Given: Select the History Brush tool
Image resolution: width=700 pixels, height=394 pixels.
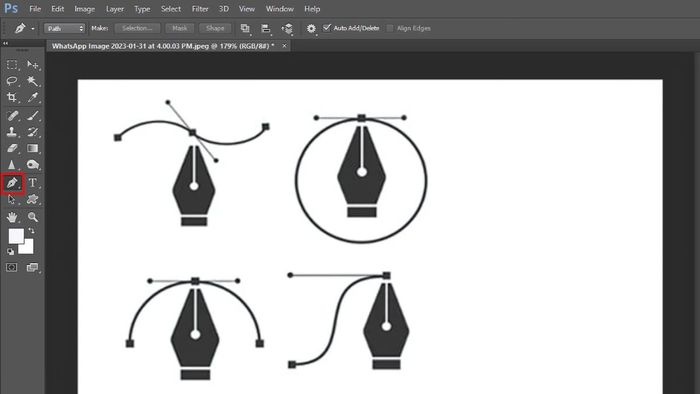Looking at the screenshot, I should (33, 132).
